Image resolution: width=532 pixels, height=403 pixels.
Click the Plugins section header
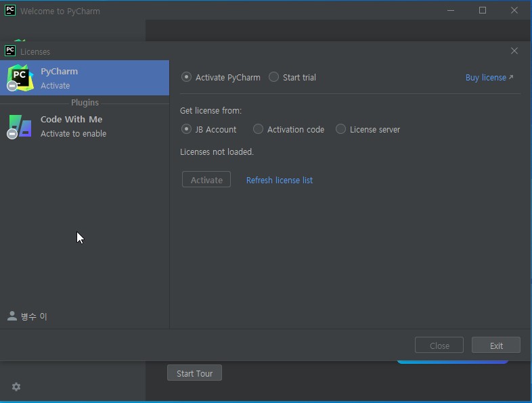click(85, 102)
